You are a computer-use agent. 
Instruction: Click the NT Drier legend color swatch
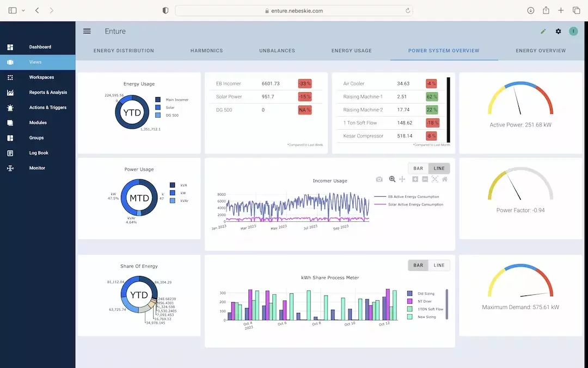(410, 301)
